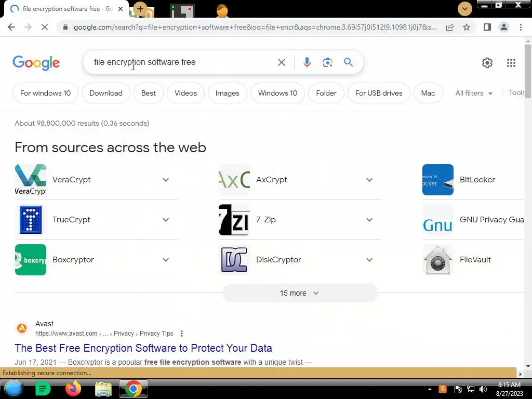Go back using browser back arrow

pyautogui.click(x=11, y=27)
